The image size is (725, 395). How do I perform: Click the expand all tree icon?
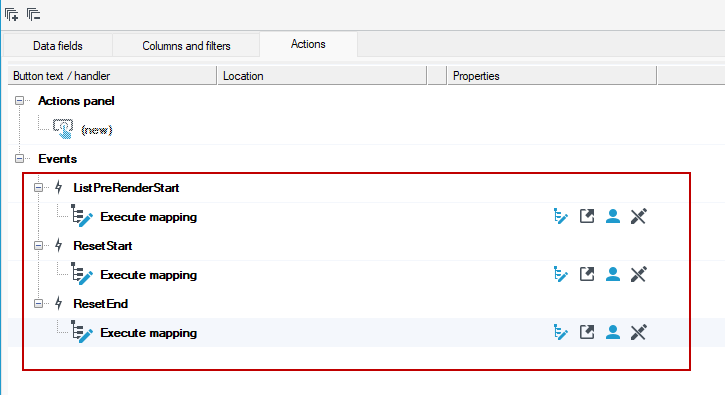click(x=12, y=14)
